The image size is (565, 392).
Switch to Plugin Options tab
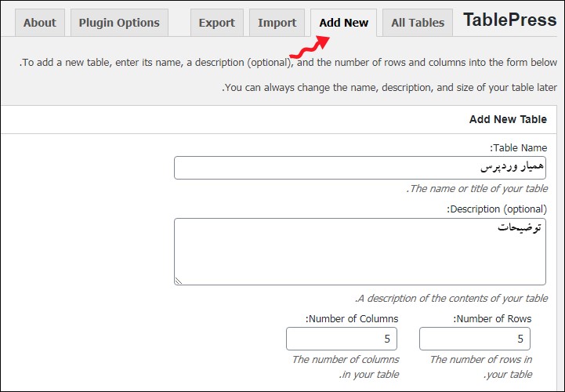pos(119,23)
